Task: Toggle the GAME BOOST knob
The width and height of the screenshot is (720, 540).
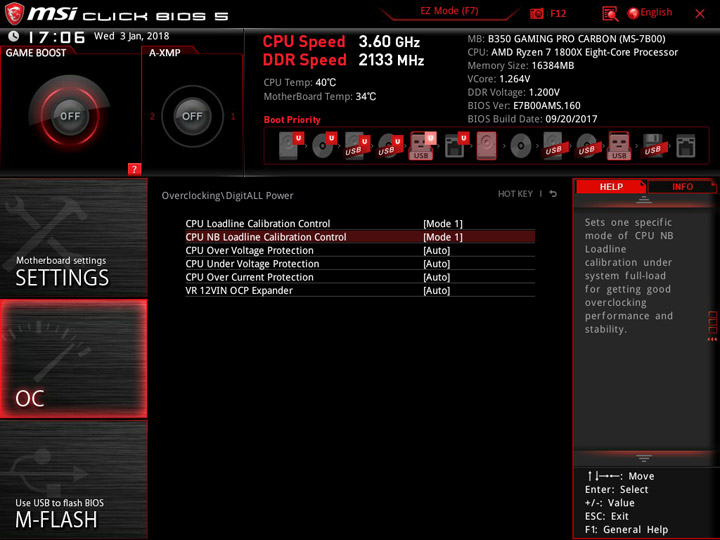Action: pos(70,116)
